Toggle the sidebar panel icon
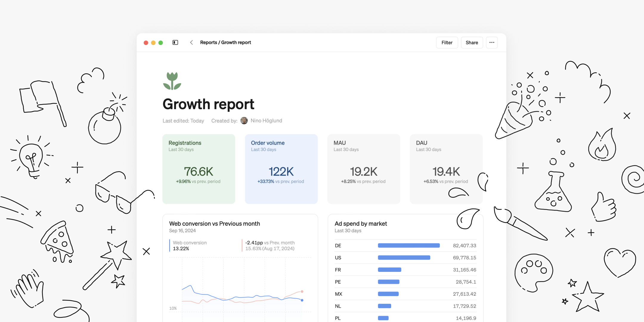The height and width of the screenshot is (322, 644). point(175,43)
